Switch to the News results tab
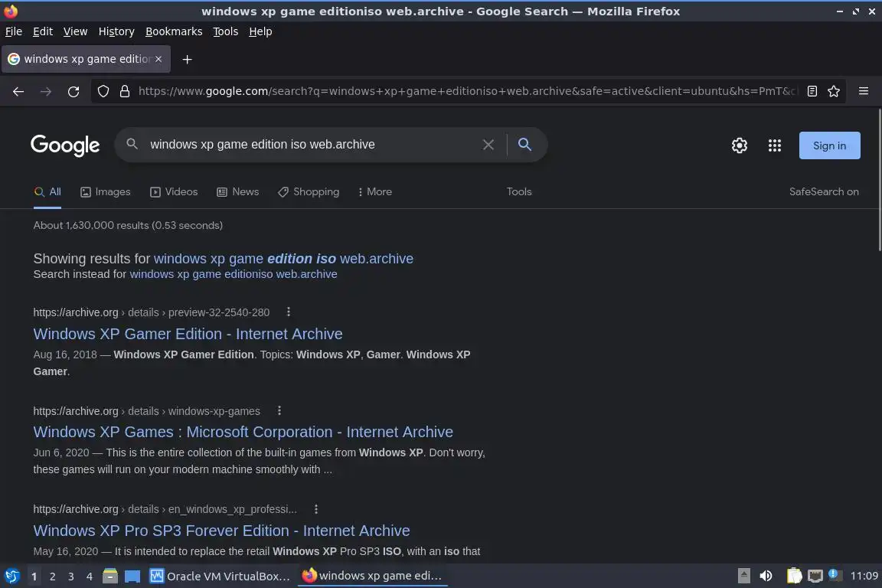 [238, 192]
